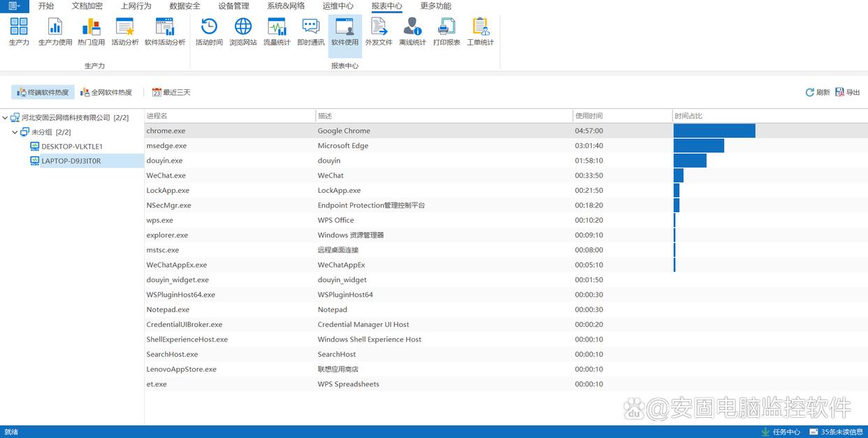Toggle the 终端软件热度 view
The width and height of the screenshot is (868, 438).
coord(43,92)
